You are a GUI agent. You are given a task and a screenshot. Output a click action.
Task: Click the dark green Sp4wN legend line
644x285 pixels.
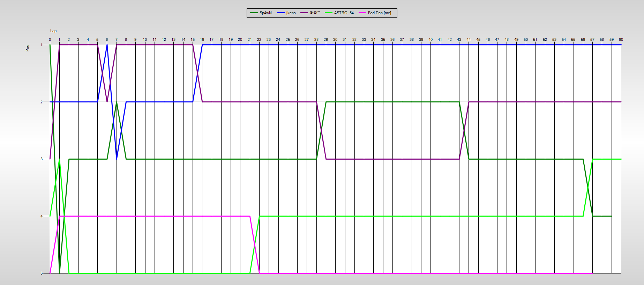pyautogui.click(x=254, y=13)
